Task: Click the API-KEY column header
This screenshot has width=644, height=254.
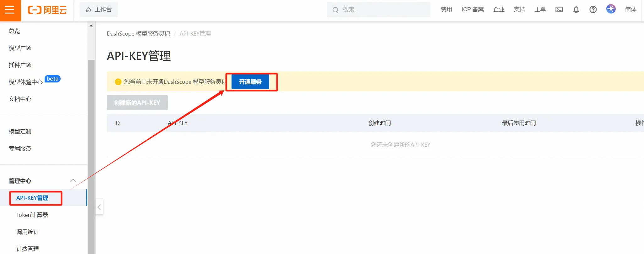Action: pos(178,123)
